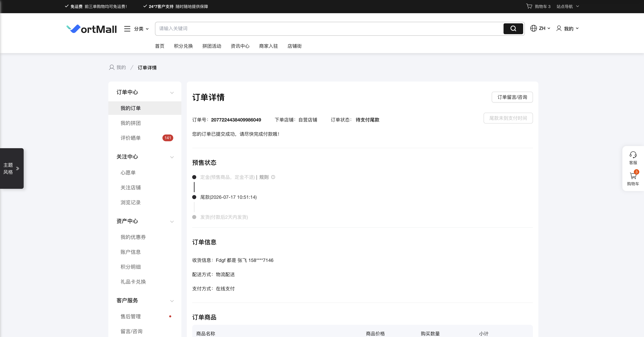644x337 pixels.
Task: Click 在线支付 payment method text
Action: click(225, 289)
